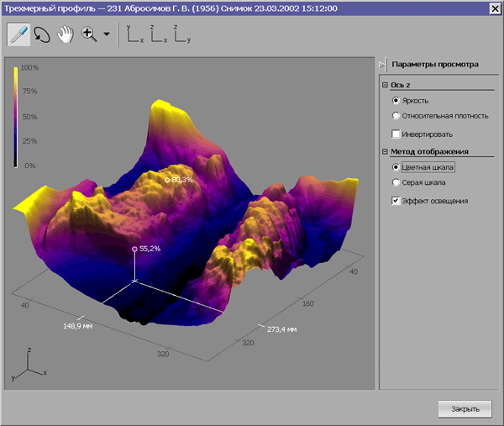Click the Закрыть button
Screen dimensions: 504x426
[x=465, y=409]
